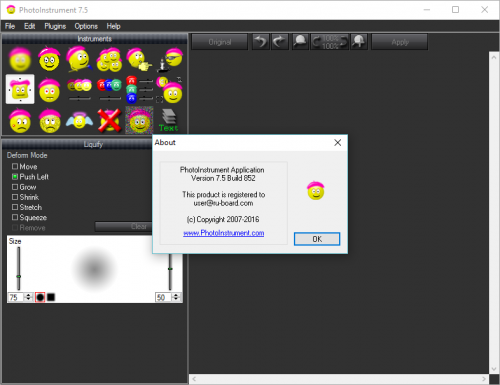The width and height of the screenshot is (500, 385).
Task: Zoom out with the left magnifier icon
Action: coord(300,42)
